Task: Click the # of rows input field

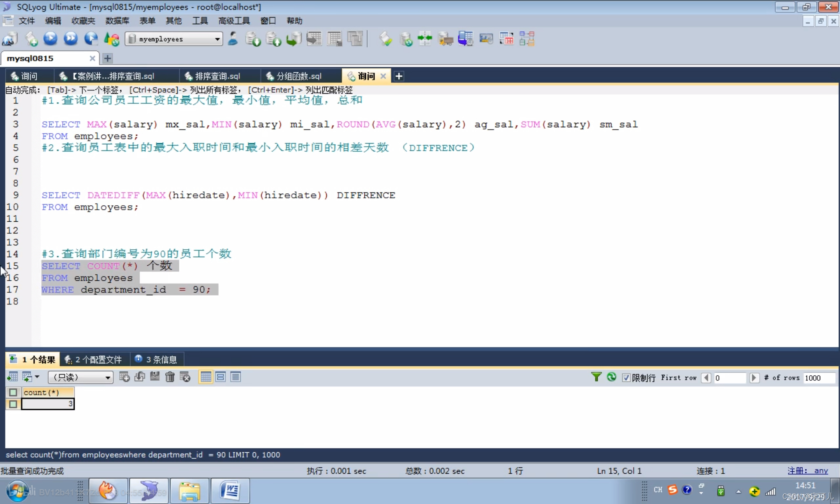Action: [819, 378]
